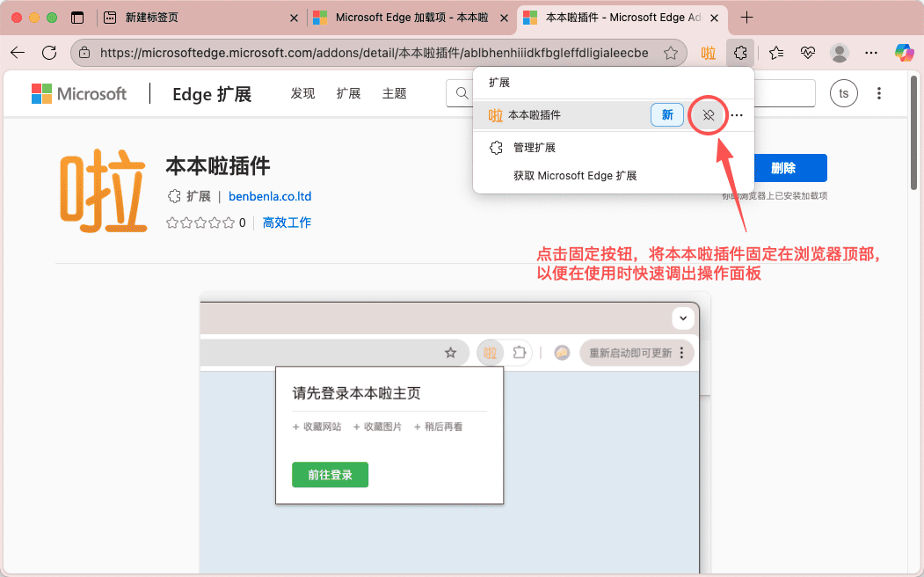This screenshot has width=924, height=577.
Task: Open the vertical dots menu beside ts
Action: (x=879, y=93)
